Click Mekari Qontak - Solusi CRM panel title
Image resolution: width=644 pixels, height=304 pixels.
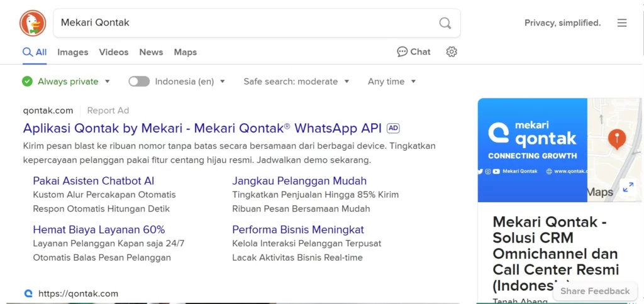tap(556, 254)
